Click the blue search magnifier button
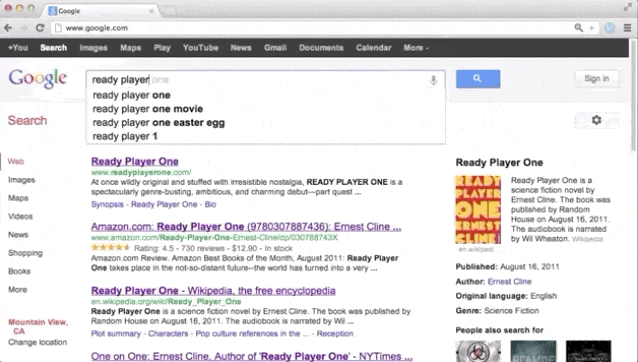 [478, 79]
